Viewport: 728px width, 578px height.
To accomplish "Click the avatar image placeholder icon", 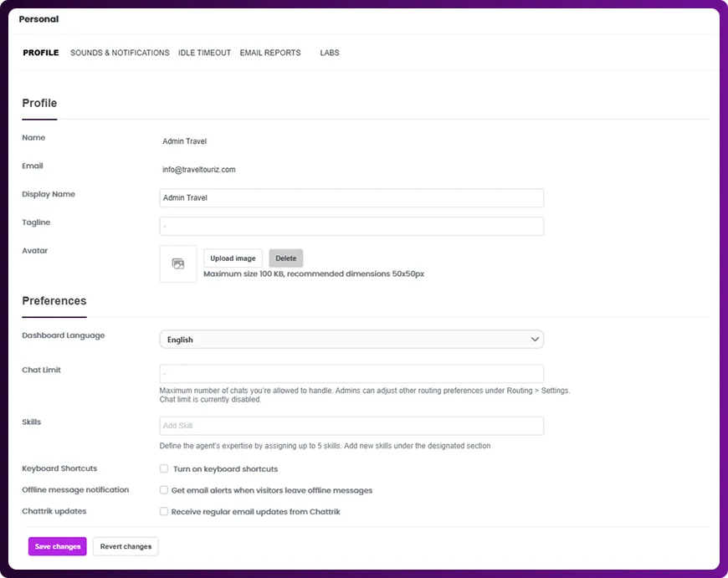I will coord(178,263).
